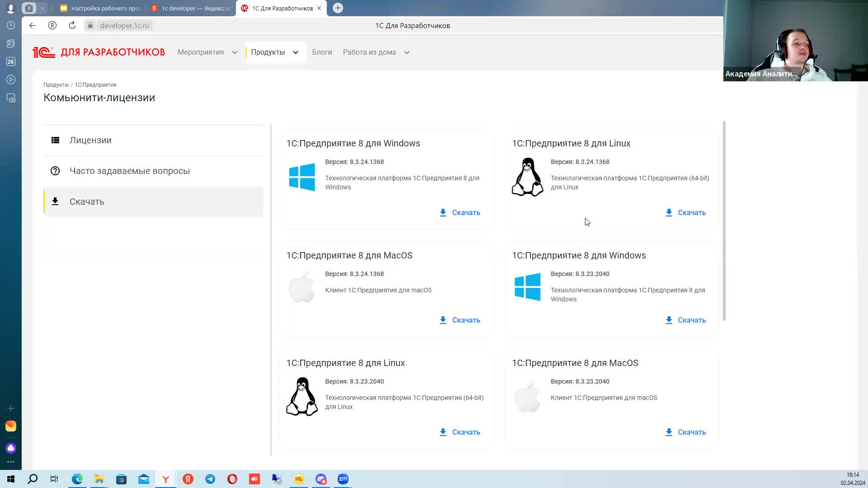Go back using the back arrow
Screen dimensions: 868x488
[33, 25]
